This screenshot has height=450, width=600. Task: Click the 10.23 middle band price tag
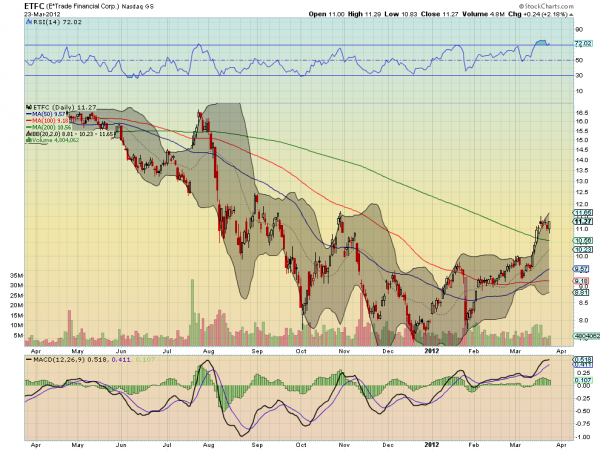point(583,249)
